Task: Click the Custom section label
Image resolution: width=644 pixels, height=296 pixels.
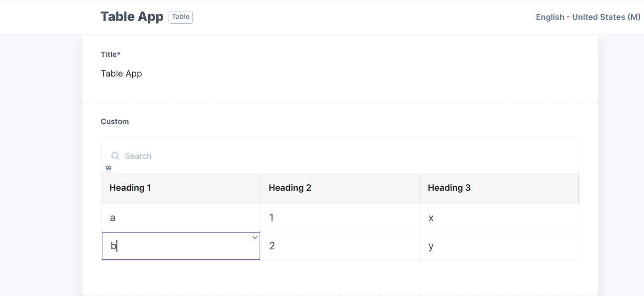Action: [x=115, y=122]
